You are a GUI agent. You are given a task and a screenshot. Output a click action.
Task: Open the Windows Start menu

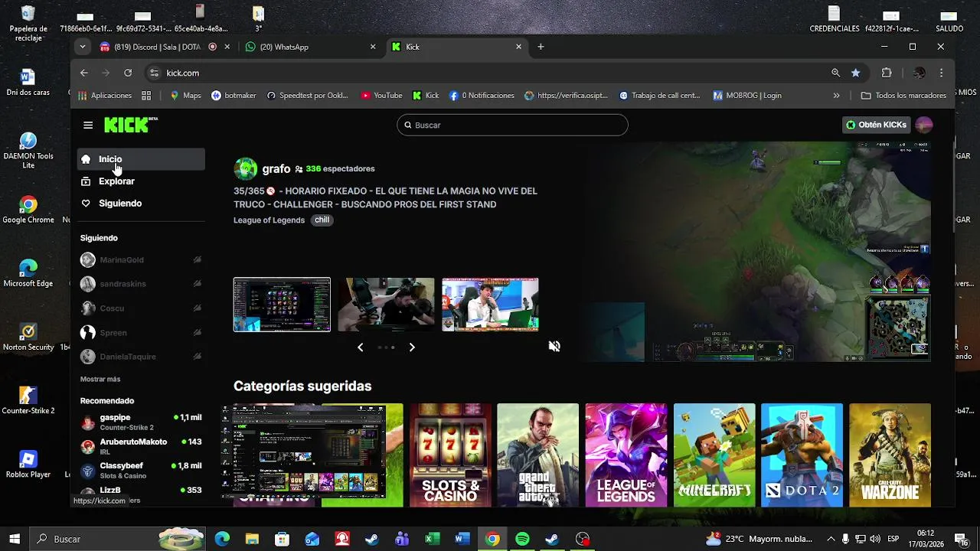pos(15,539)
